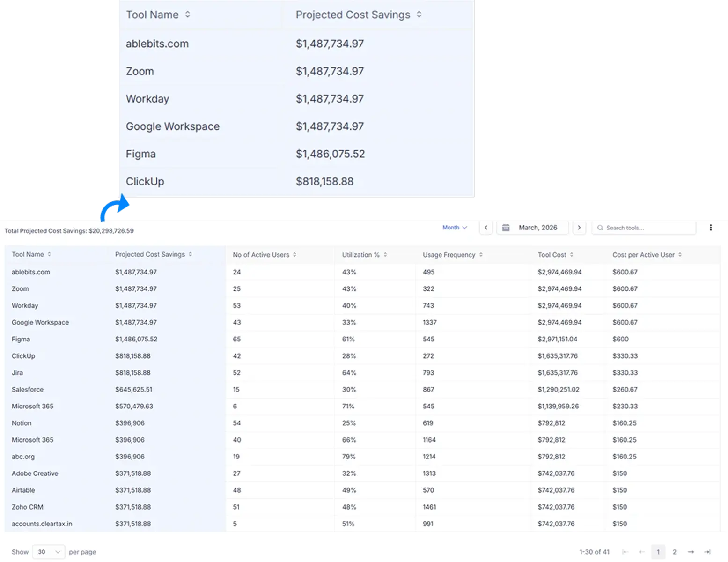Click the left chevron to view previous month
Viewport: 728px width, 562px height.
click(x=485, y=228)
